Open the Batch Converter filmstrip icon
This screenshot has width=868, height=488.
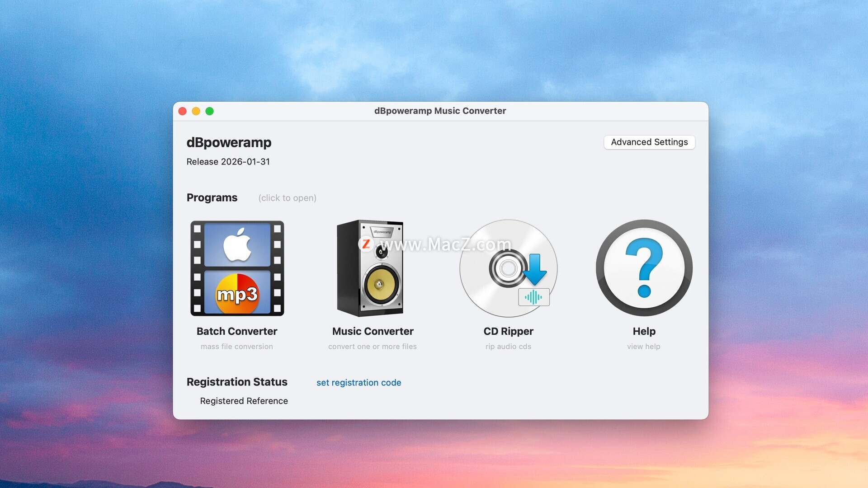click(x=237, y=268)
